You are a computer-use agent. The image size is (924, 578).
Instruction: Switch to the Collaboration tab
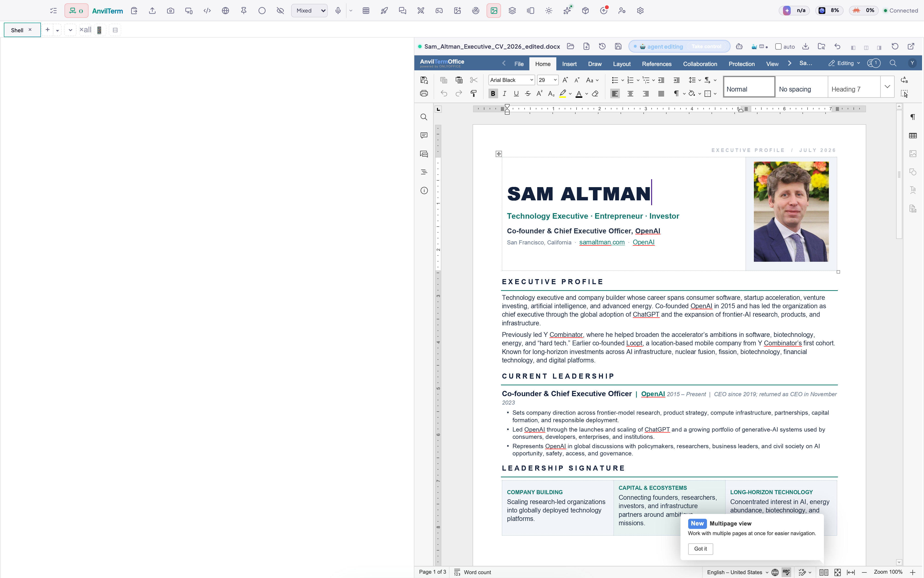tap(700, 64)
